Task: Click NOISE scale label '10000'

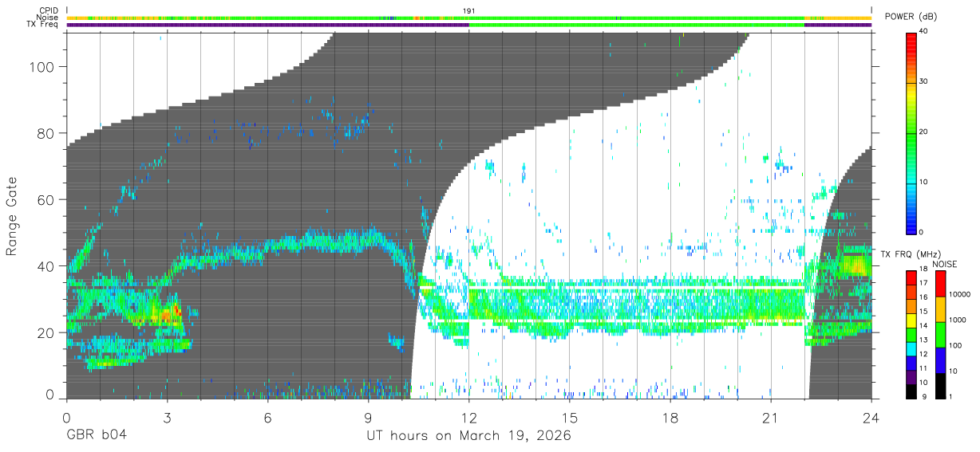Action: tap(960, 295)
